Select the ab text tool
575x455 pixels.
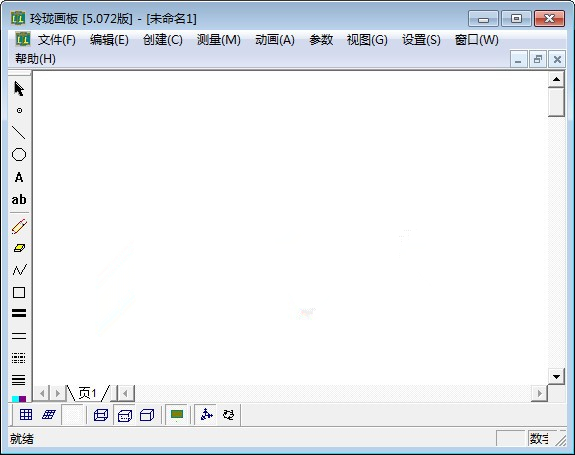pyautogui.click(x=19, y=200)
